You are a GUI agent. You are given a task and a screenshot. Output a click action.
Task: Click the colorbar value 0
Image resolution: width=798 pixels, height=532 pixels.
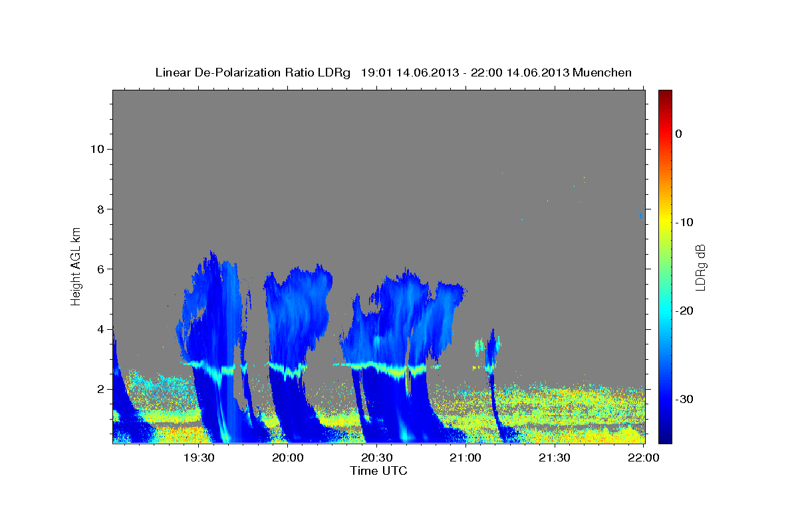pos(678,134)
